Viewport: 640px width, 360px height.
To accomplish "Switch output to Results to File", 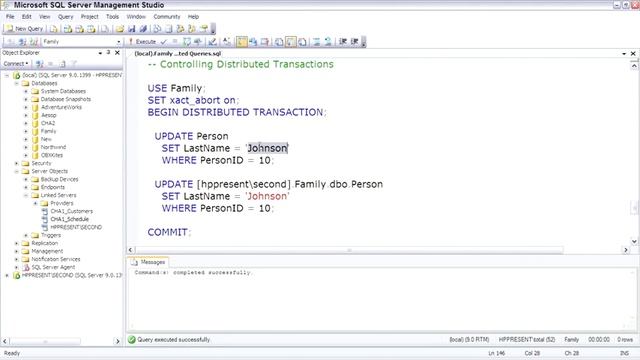I will coord(302,42).
